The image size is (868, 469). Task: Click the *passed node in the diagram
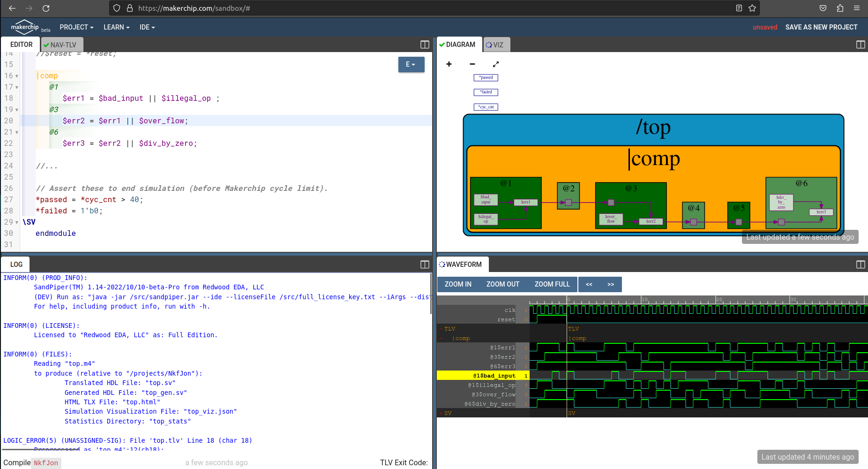click(486, 77)
